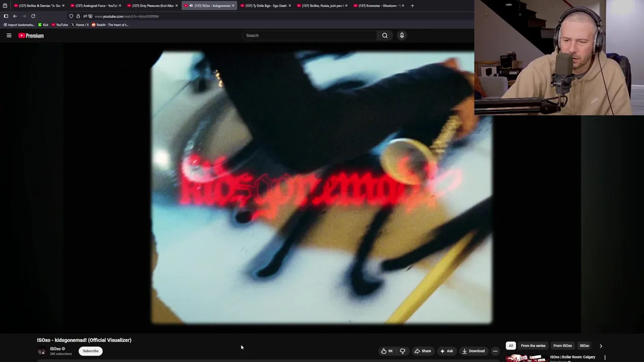Open the Home / X bookmark

[80, 25]
